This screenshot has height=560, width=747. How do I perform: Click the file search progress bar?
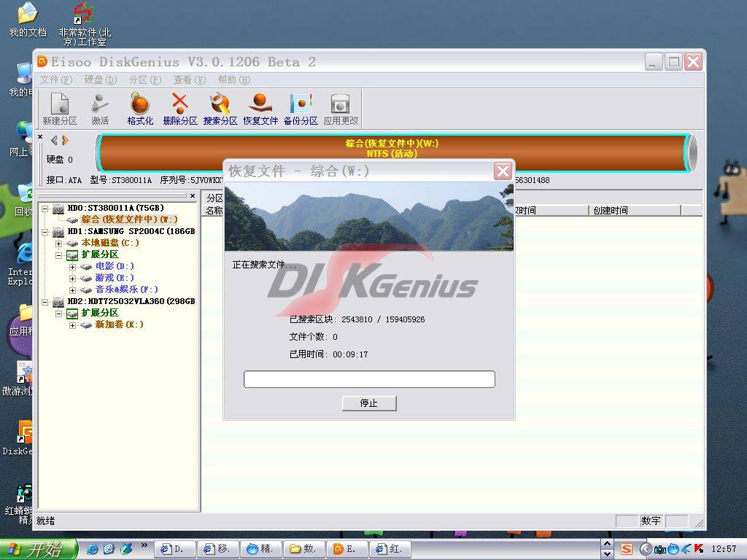[x=369, y=379]
